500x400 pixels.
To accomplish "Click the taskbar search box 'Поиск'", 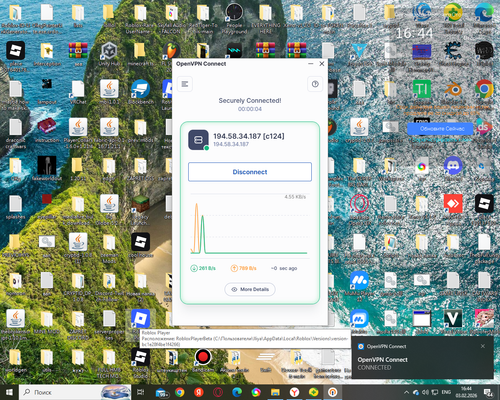I will pyautogui.click(x=75, y=392).
